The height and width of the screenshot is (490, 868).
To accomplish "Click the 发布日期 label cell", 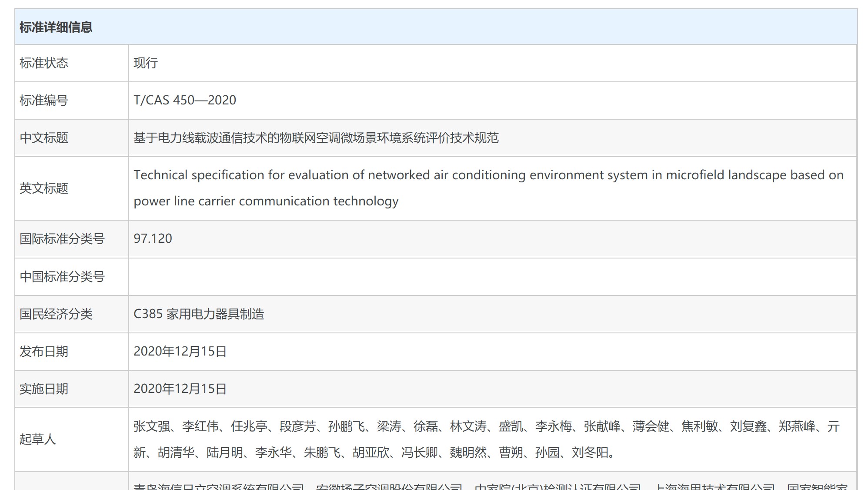I will pos(44,352).
